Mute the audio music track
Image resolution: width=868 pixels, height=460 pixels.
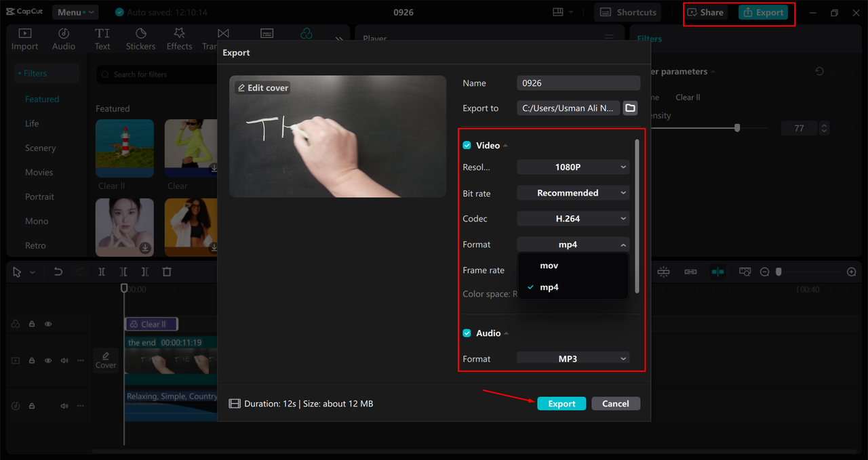[x=64, y=406]
